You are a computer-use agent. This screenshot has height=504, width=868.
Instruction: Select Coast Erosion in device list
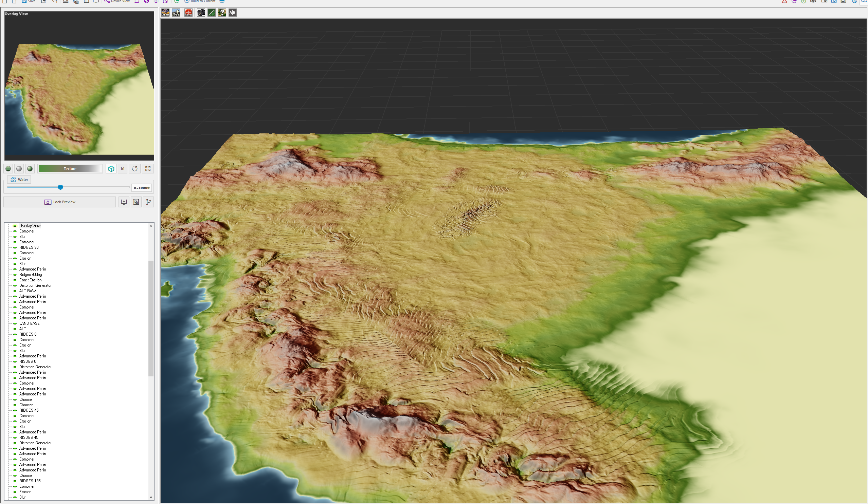pyautogui.click(x=30, y=280)
